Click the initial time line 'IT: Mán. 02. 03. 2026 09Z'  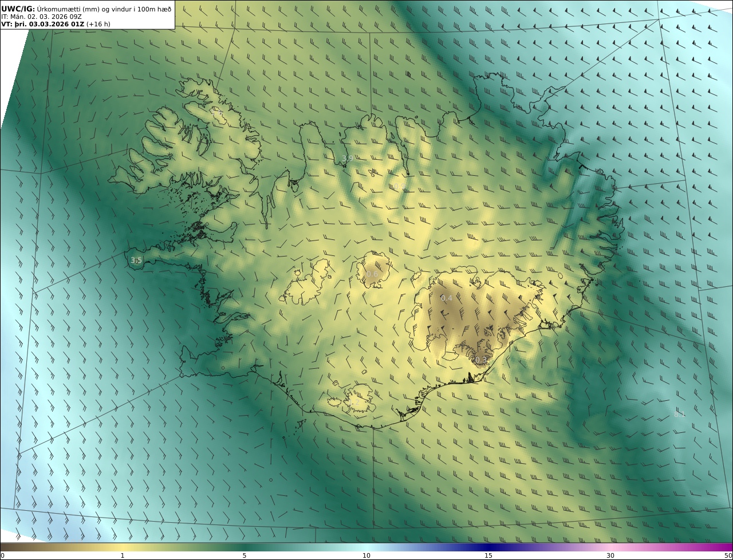[42, 17]
